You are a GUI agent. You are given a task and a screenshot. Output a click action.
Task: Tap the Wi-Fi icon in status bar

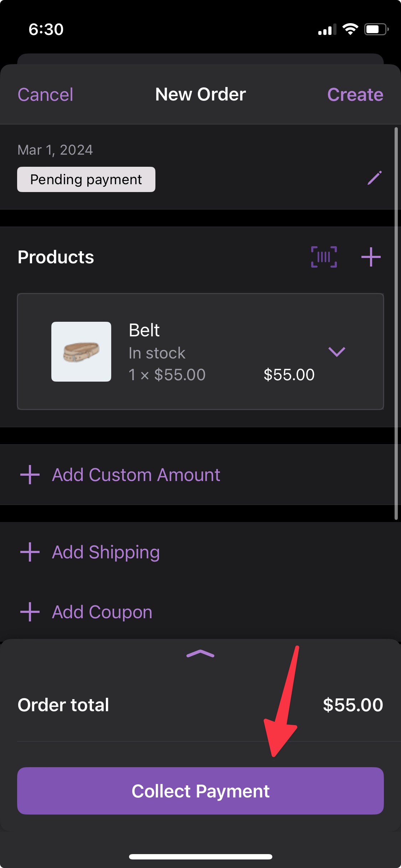click(350, 29)
